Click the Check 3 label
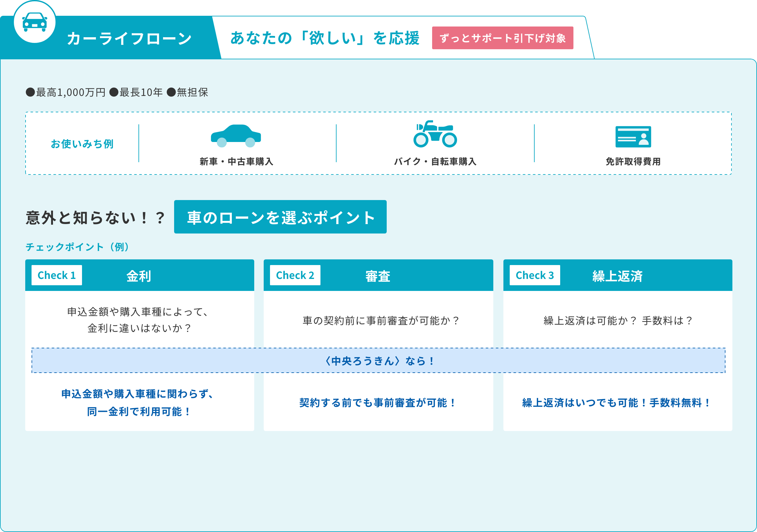This screenshot has height=532, width=757. coord(534,275)
